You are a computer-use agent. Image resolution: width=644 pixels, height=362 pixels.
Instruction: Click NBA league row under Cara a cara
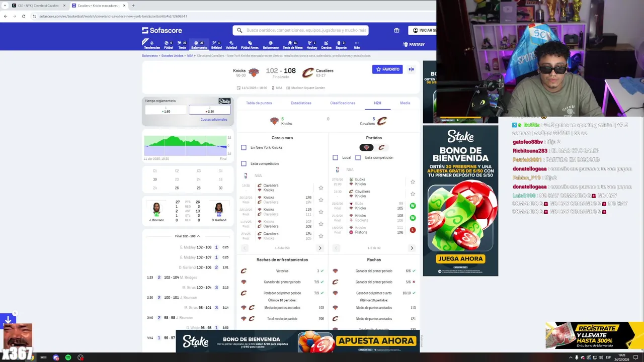pos(282,175)
